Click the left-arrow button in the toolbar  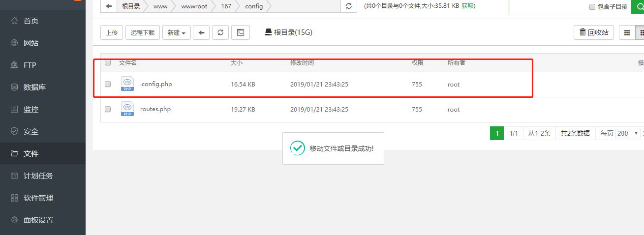(x=201, y=32)
